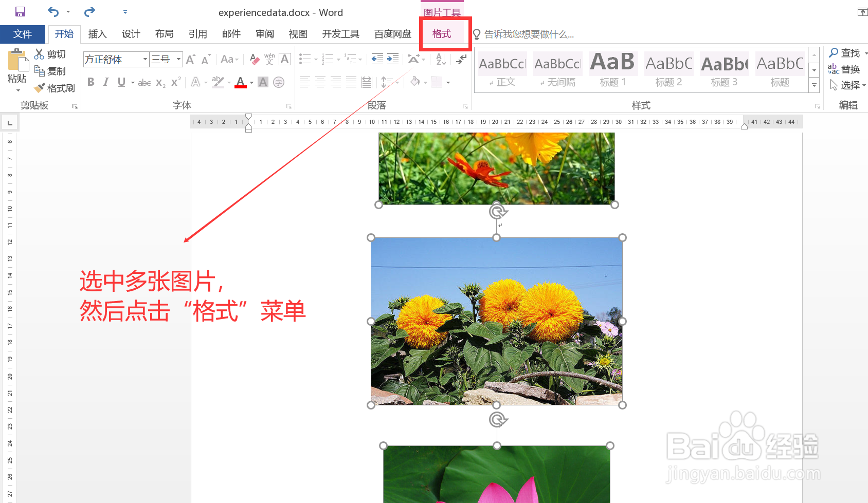Toggle underline on selected text

click(121, 82)
